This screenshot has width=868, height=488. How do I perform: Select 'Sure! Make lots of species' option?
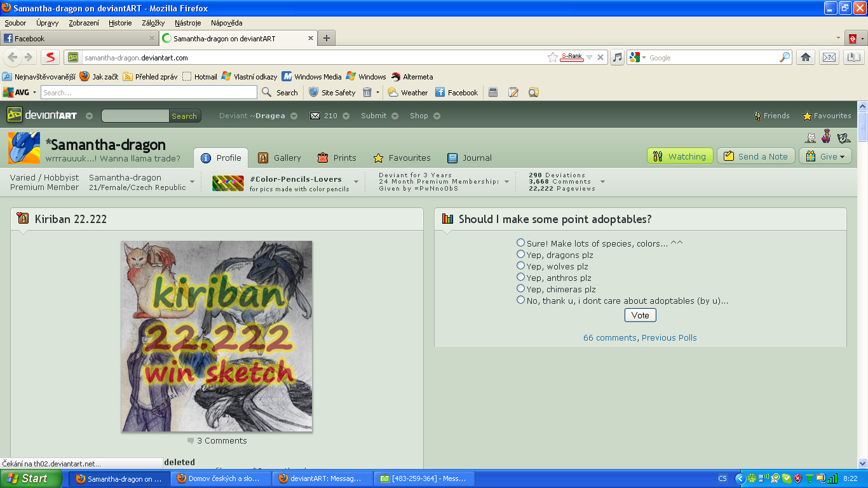(521, 243)
